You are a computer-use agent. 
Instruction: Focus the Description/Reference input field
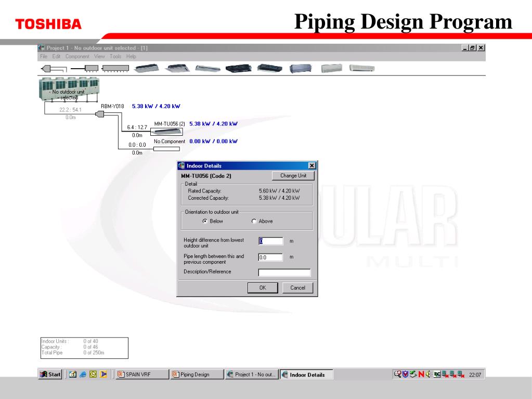pyautogui.click(x=284, y=273)
